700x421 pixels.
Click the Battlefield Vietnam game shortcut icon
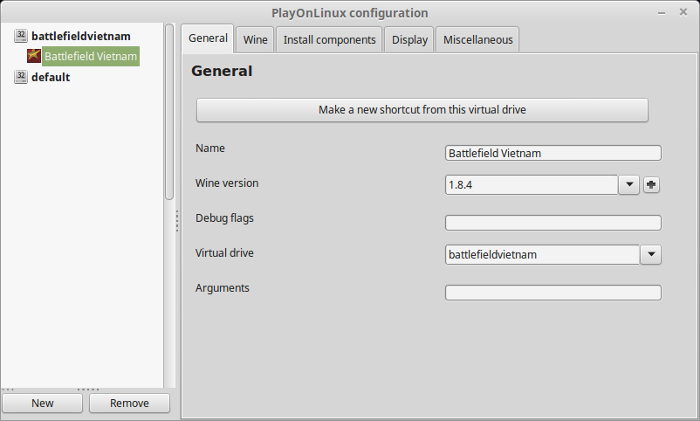[34, 56]
